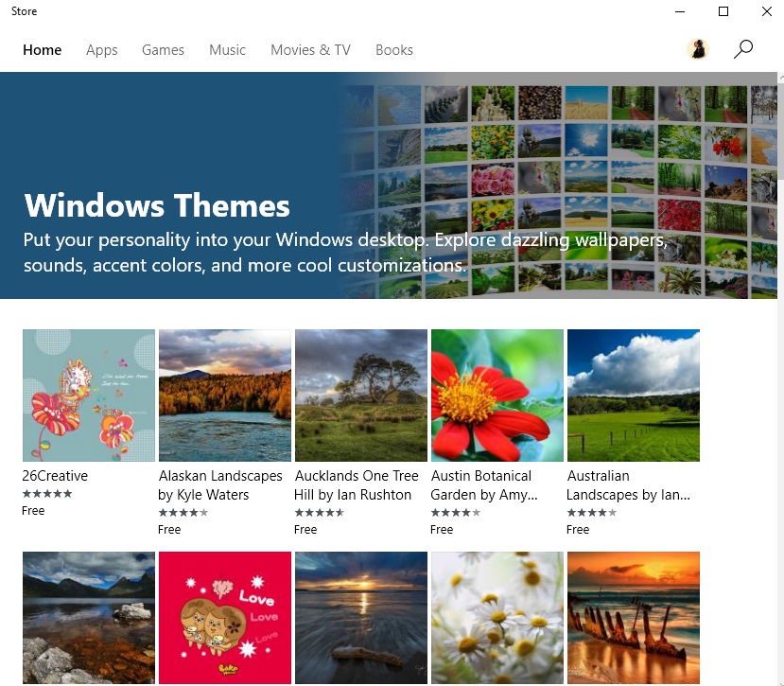Click the star rating under 26Creative
This screenshot has width=784, height=686.
47,494
